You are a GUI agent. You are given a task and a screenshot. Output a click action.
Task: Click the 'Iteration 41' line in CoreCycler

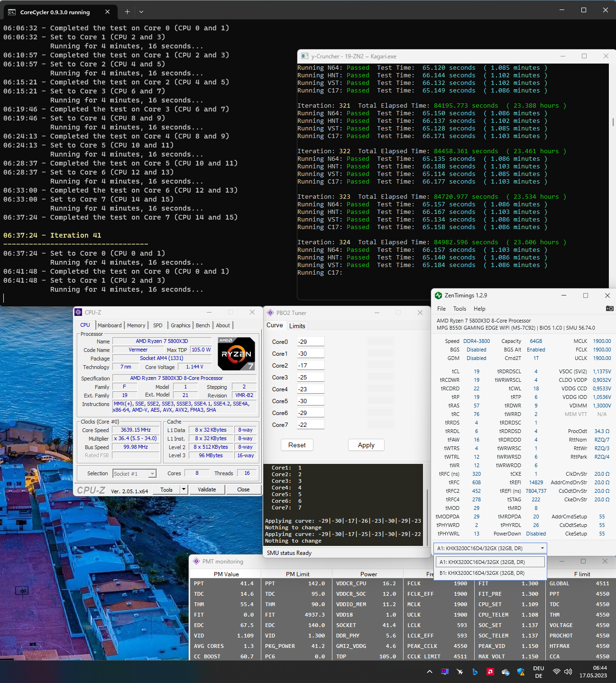coord(52,235)
